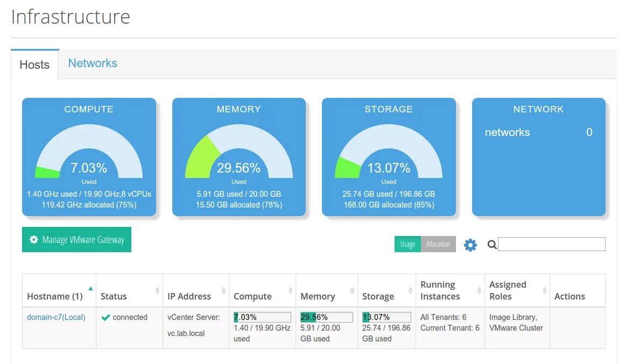Image resolution: width=625 pixels, height=364 pixels.
Task: Open domain-c7(Local) host link
Action: 56,317
